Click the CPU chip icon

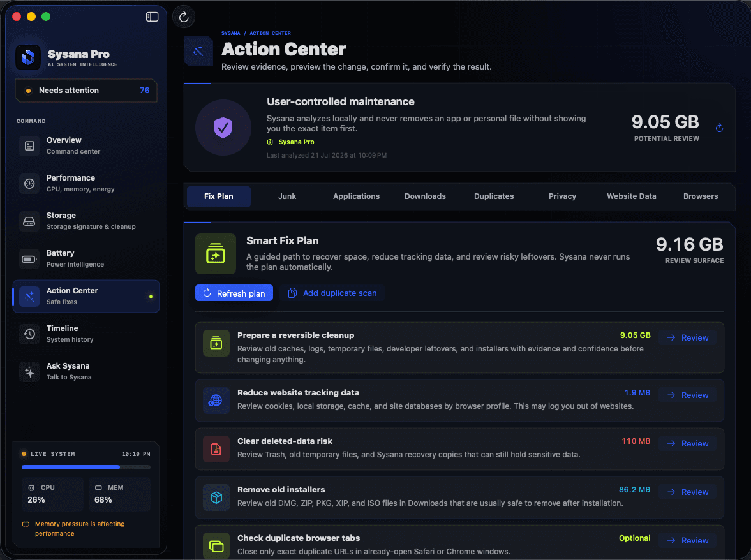click(x=31, y=488)
